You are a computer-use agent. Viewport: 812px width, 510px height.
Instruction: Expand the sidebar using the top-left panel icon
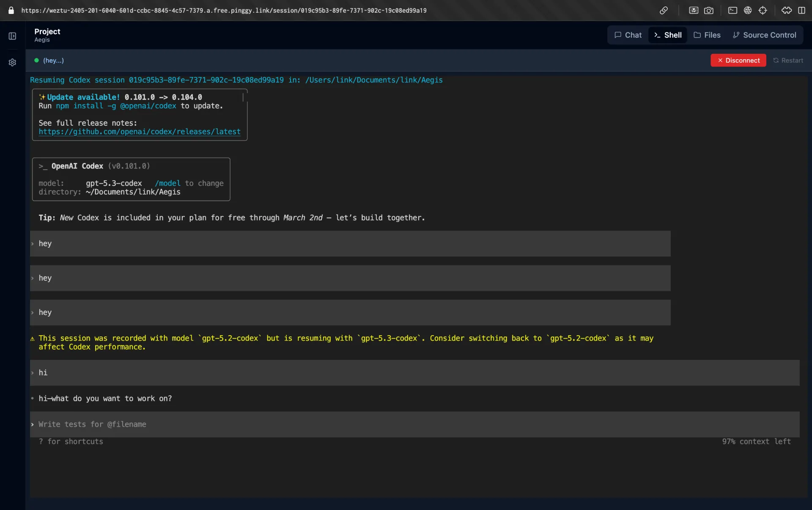12,36
